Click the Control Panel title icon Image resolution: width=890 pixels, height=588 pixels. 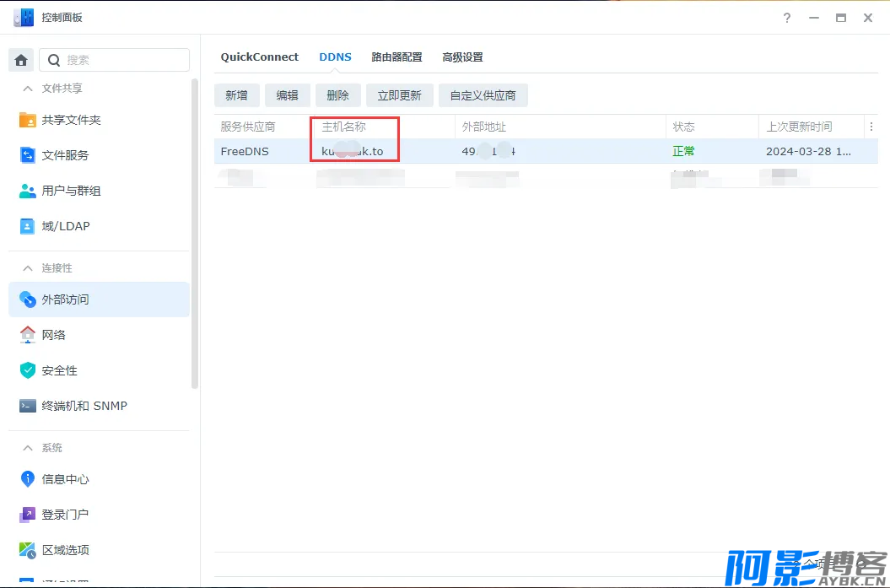[24, 18]
